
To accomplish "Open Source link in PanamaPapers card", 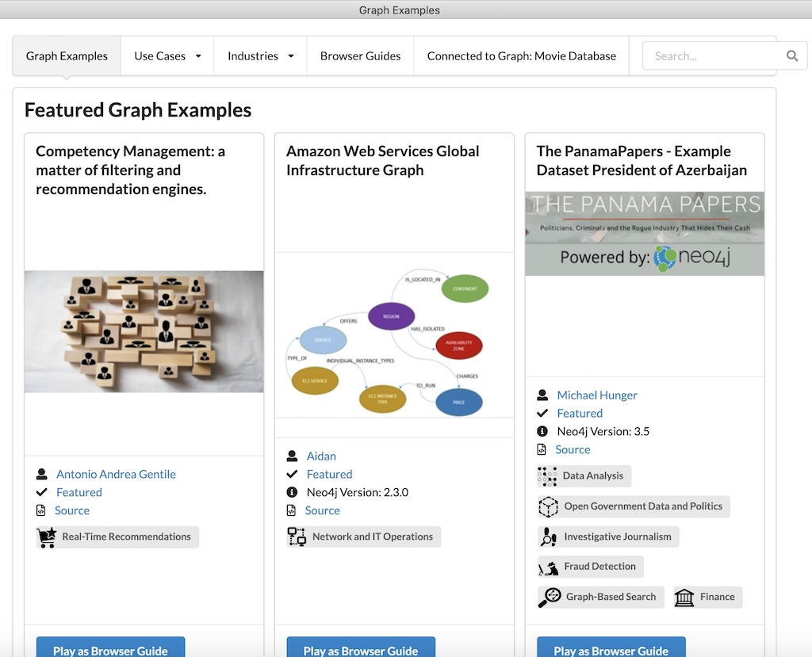I will pos(573,449).
